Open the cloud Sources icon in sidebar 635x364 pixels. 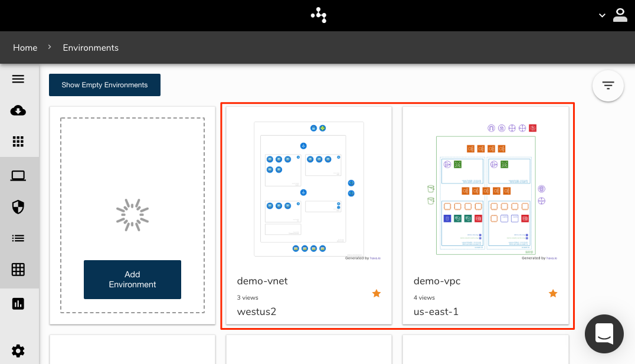pos(18,110)
